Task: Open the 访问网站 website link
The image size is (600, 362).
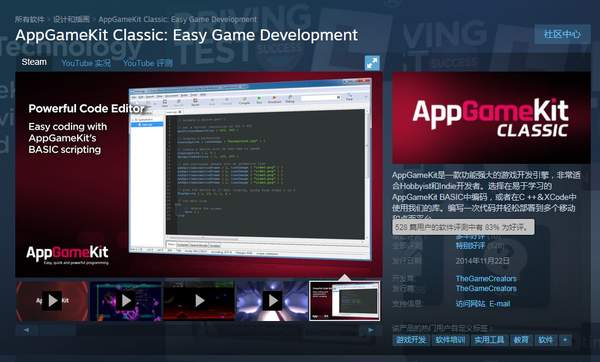Action: 470,304
